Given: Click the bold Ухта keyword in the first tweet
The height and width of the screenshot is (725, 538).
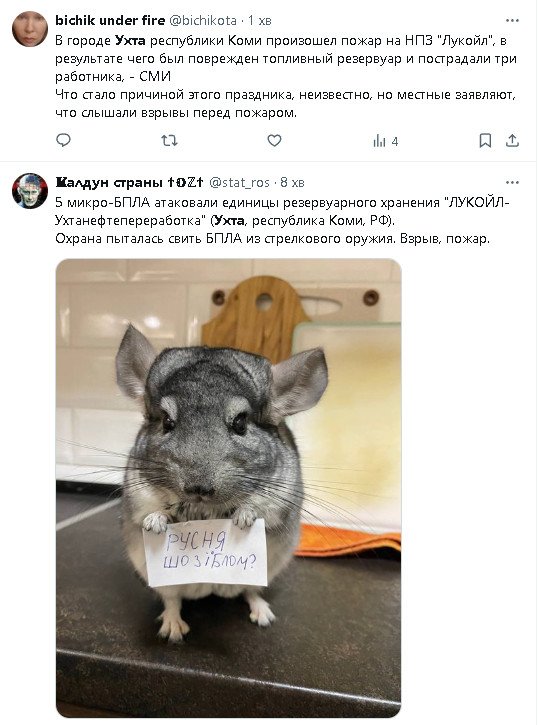Looking at the screenshot, I should pyautogui.click(x=130, y=41).
